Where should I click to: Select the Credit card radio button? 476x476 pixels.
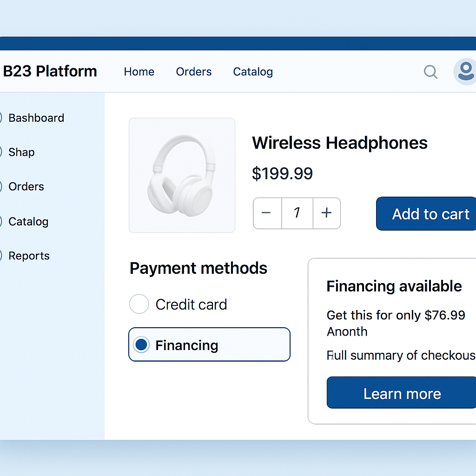tap(139, 304)
